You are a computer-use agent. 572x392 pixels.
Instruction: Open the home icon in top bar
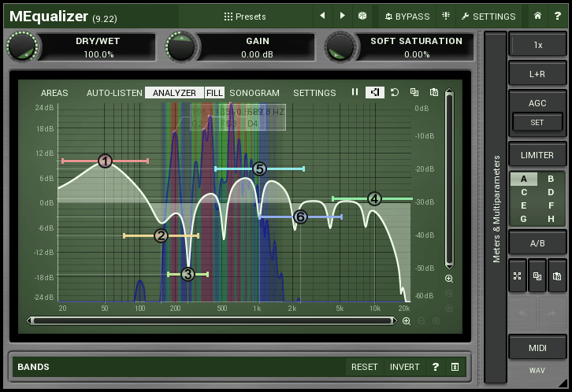(x=537, y=16)
